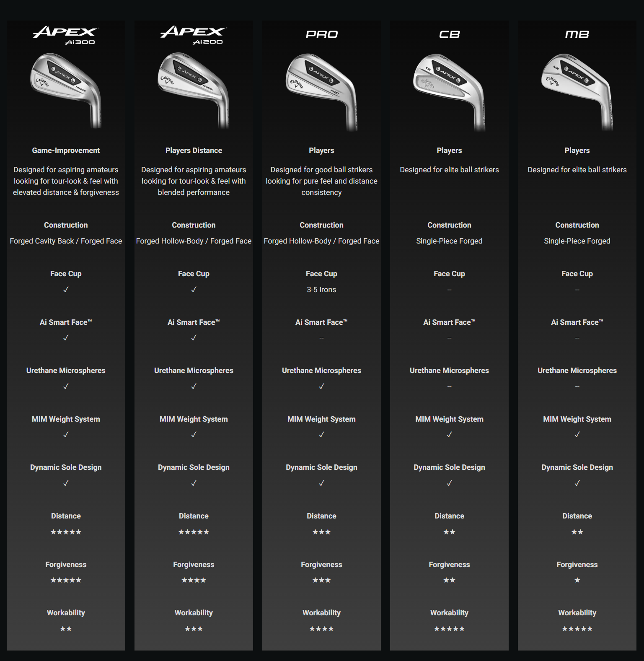The height and width of the screenshot is (661, 644).
Task: Click the Apex Ai300 logo
Action: point(66,35)
